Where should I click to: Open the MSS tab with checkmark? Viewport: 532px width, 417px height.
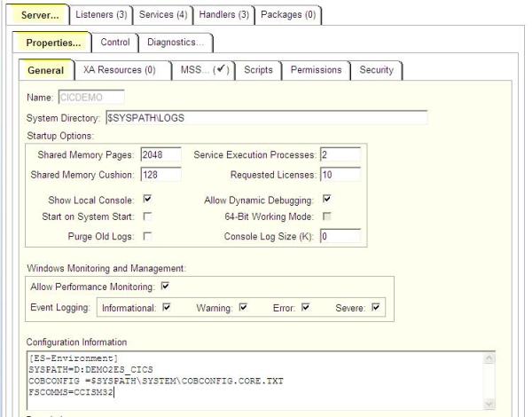(203, 70)
